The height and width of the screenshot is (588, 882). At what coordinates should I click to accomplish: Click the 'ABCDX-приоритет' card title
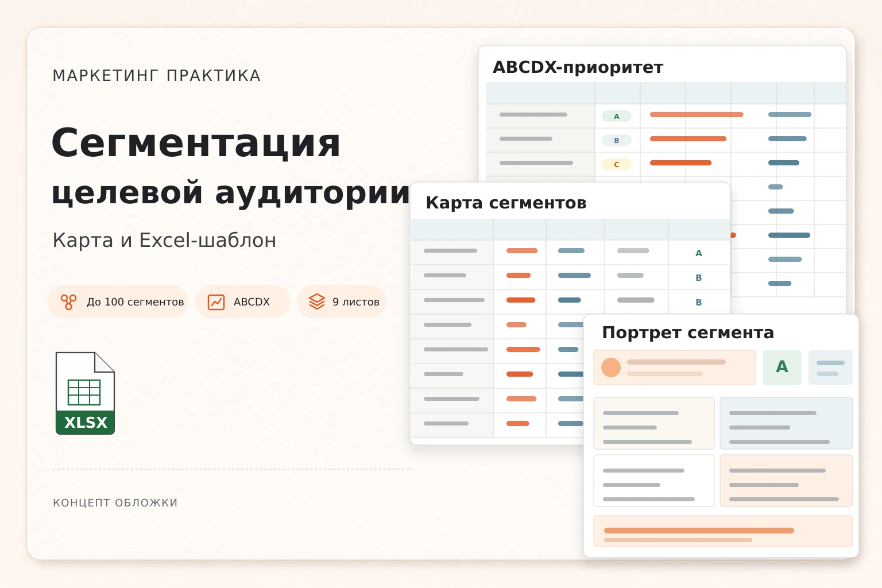tap(578, 68)
